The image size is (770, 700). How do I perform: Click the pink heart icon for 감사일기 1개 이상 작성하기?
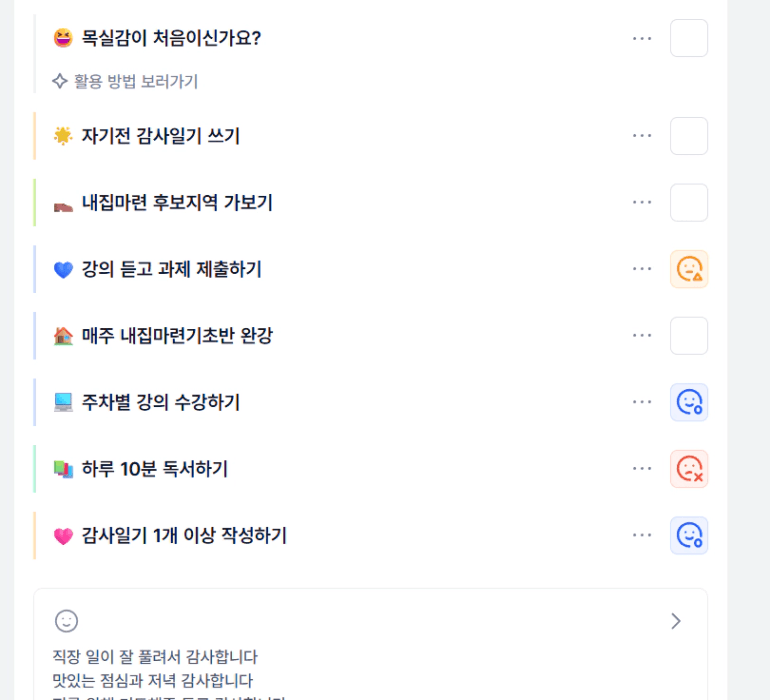click(64, 536)
